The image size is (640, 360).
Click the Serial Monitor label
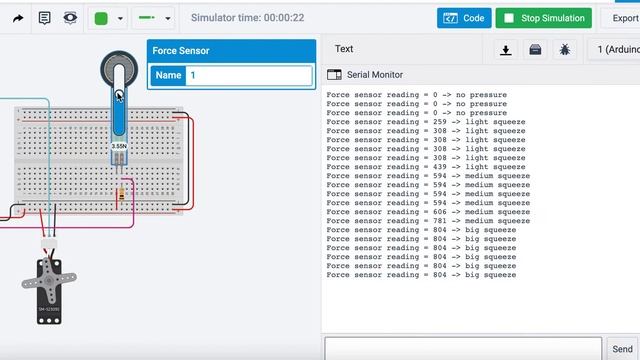coord(375,75)
